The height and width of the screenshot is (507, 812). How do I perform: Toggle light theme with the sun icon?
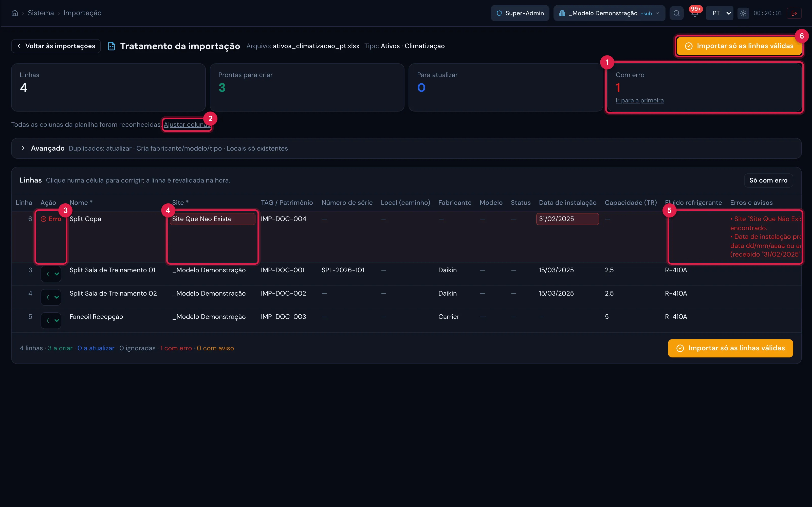743,13
